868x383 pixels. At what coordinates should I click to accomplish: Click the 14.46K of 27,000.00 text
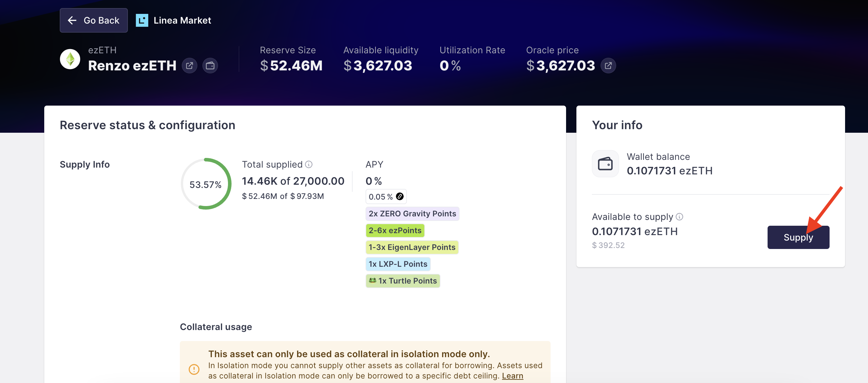click(293, 181)
